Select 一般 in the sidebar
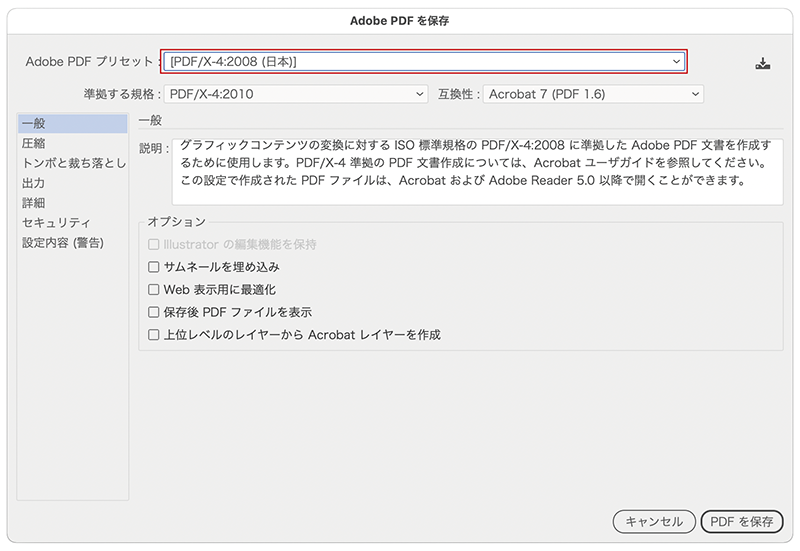Image resolution: width=800 pixels, height=551 pixels. [72, 123]
